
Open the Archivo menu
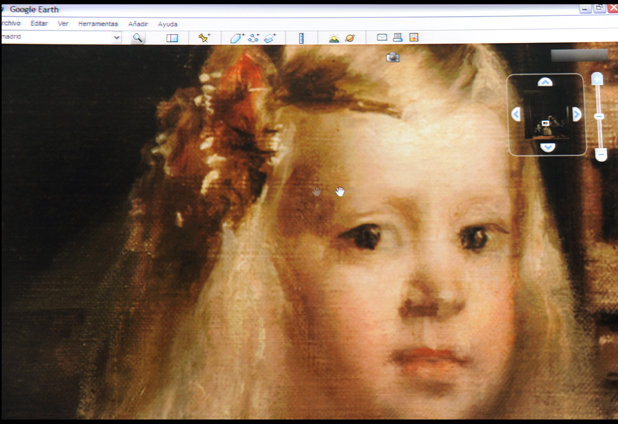coord(11,23)
